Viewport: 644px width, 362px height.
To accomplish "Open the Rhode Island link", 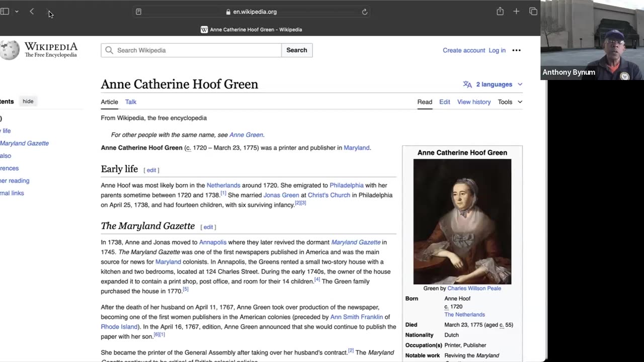I will [x=119, y=327].
